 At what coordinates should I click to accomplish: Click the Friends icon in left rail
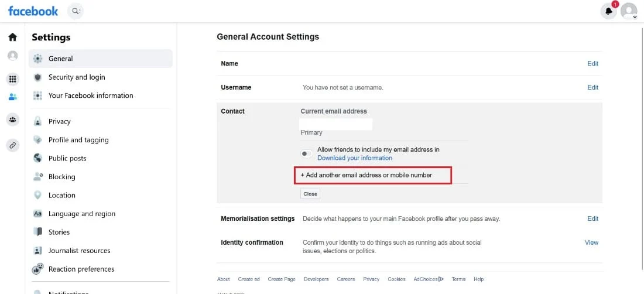coord(13,97)
